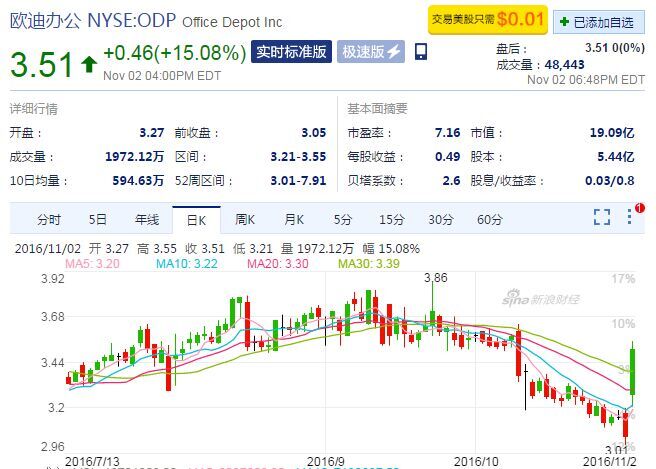The image size is (656, 469).
Task: Show the 15分 interval chart
Action: 392,219
